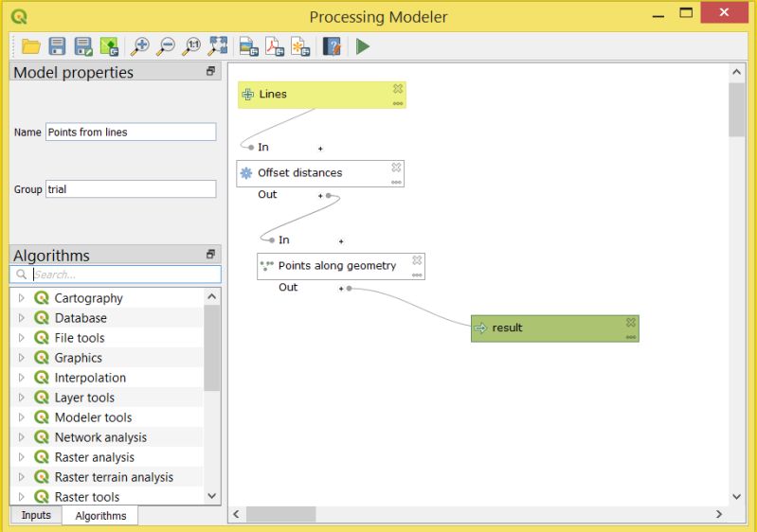Select the Raster tools tree item
This screenshot has height=532, width=757.
107,496
